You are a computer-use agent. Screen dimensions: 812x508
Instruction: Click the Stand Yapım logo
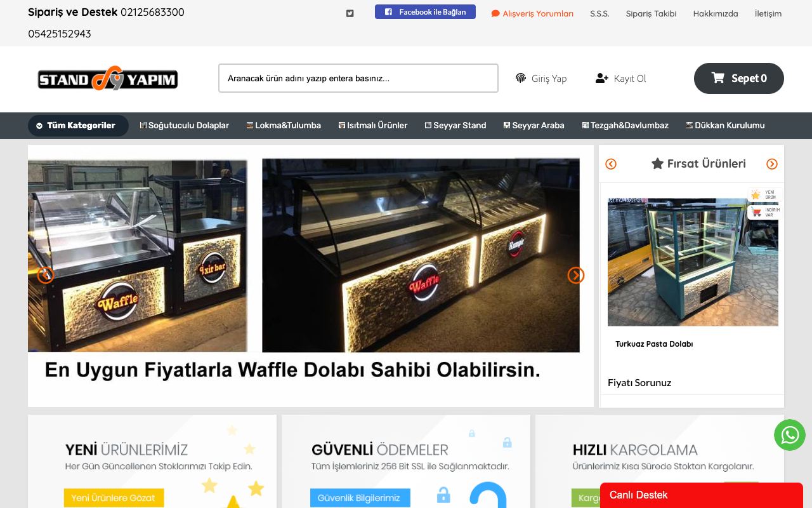click(x=108, y=79)
